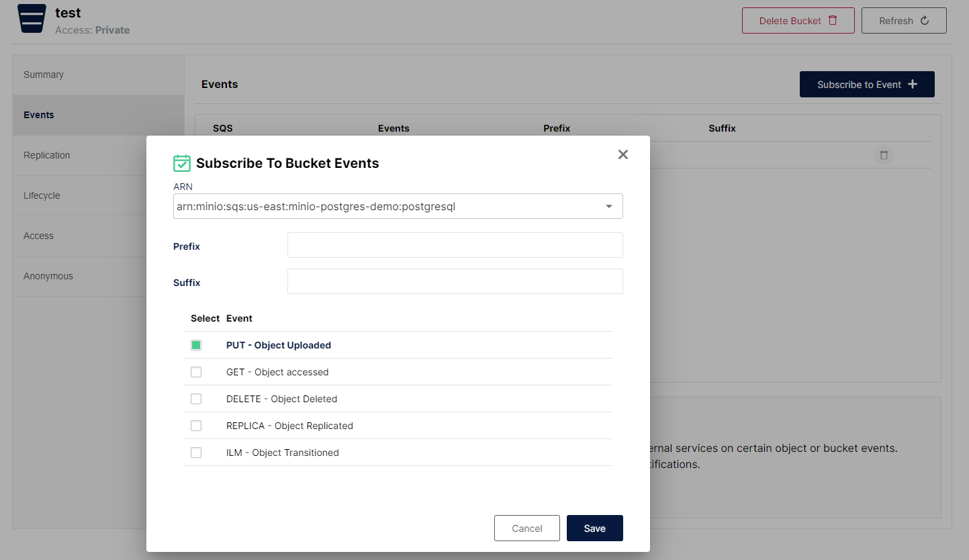Click the Suffix input field

point(455,282)
